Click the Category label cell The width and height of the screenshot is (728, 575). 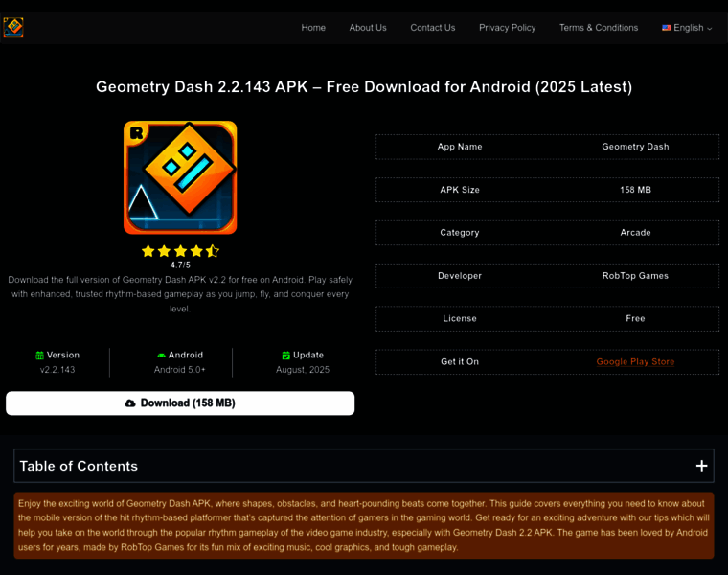click(460, 233)
